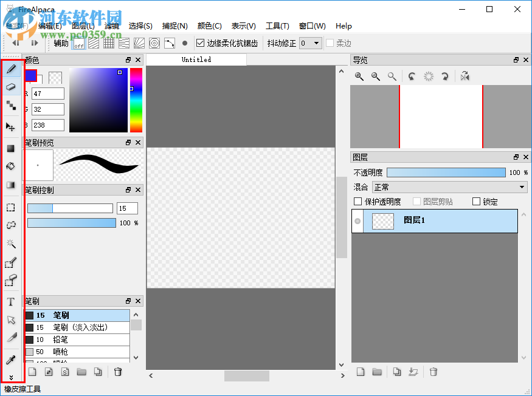
Task: Open the Rotate Left icon in Navigator panel
Action: [412, 76]
